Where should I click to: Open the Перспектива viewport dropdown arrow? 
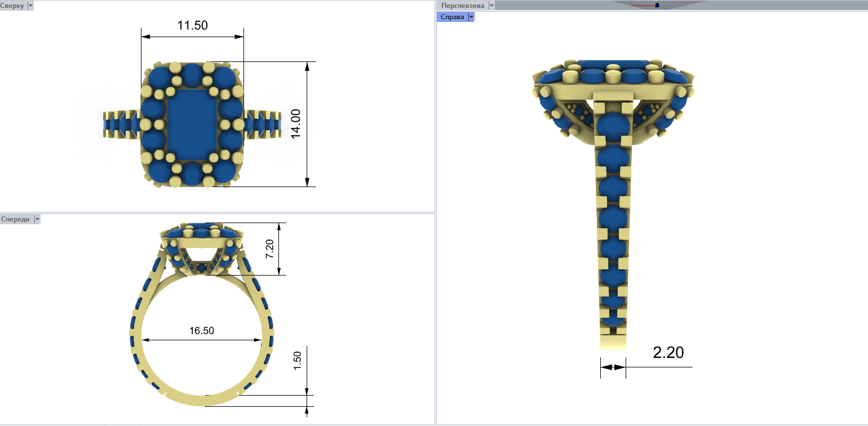(x=491, y=6)
